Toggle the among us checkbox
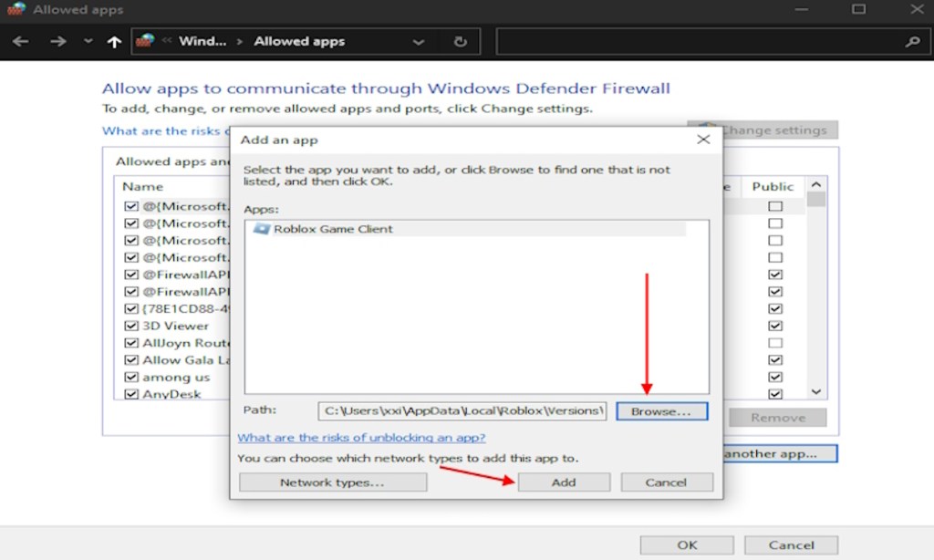The image size is (934, 560). pos(130,377)
